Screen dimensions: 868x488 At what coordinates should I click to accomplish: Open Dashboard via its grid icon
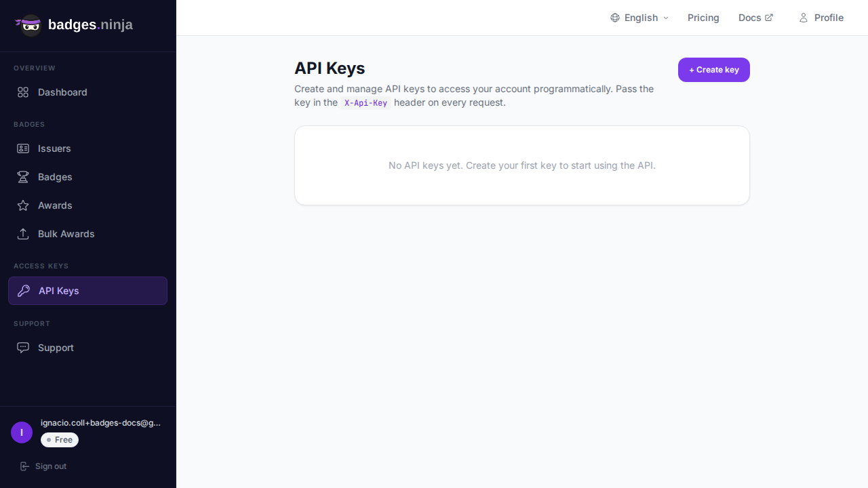tap(23, 92)
